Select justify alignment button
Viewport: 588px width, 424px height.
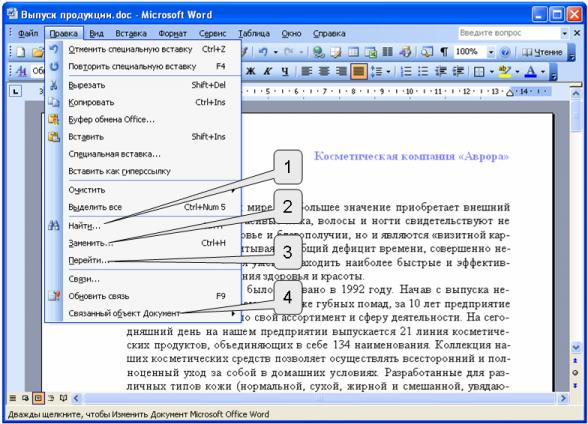[x=358, y=71]
